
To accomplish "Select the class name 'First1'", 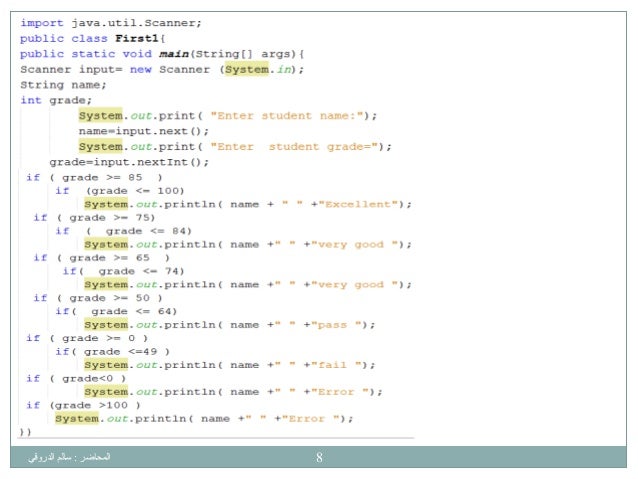I will pyautogui.click(x=137, y=39).
